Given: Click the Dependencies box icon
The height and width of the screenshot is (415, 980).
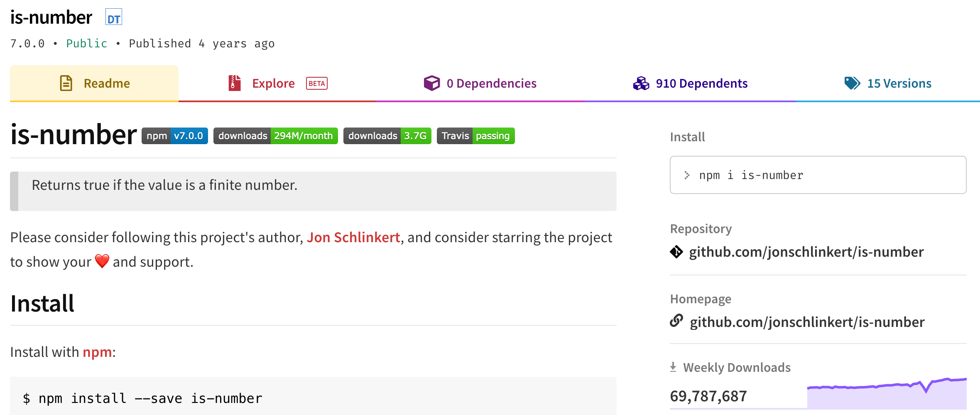Looking at the screenshot, I should [432, 83].
